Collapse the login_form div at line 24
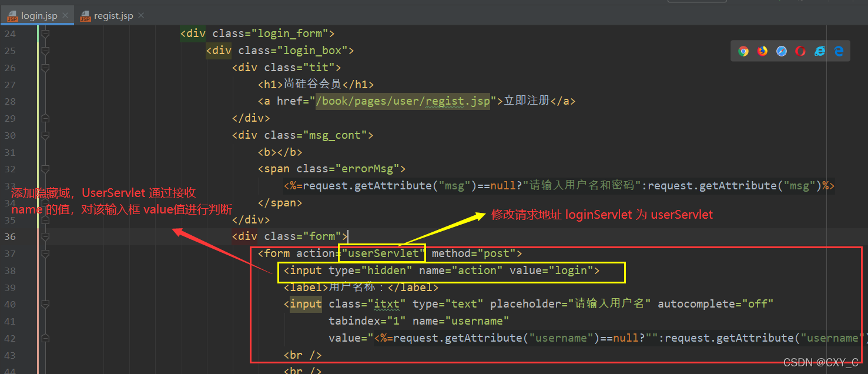This screenshot has width=868, height=374. [x=45, y=34]
